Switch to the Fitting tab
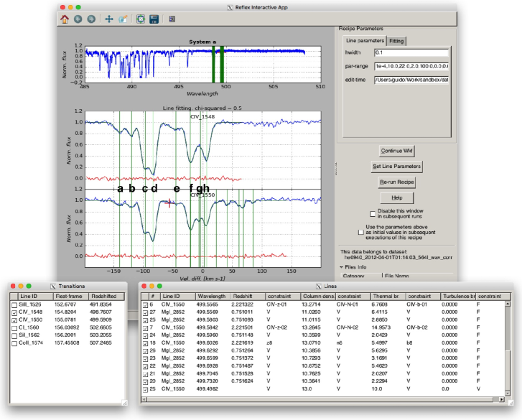The width and height of the screenshot is (522, 420). point(396,41)
